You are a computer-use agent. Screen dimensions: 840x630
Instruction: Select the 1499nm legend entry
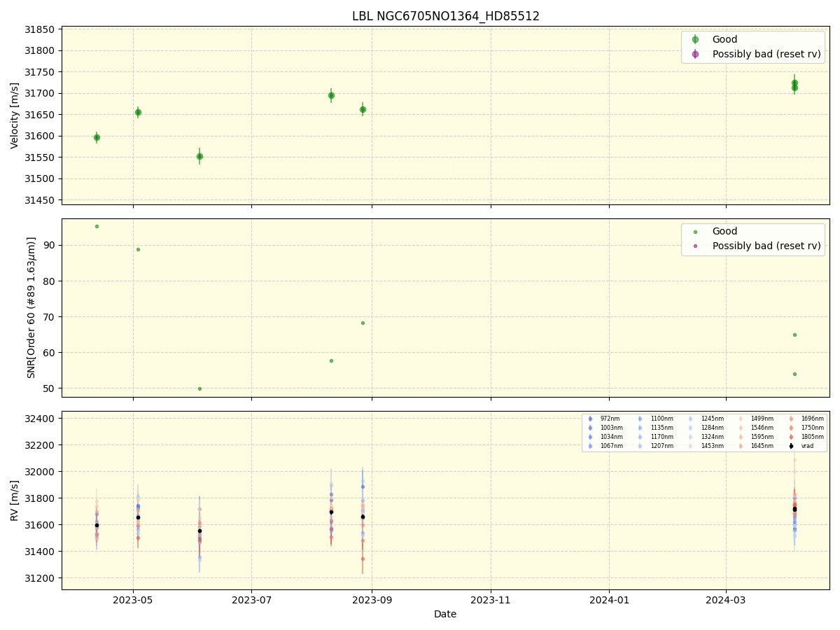point(756,419)
